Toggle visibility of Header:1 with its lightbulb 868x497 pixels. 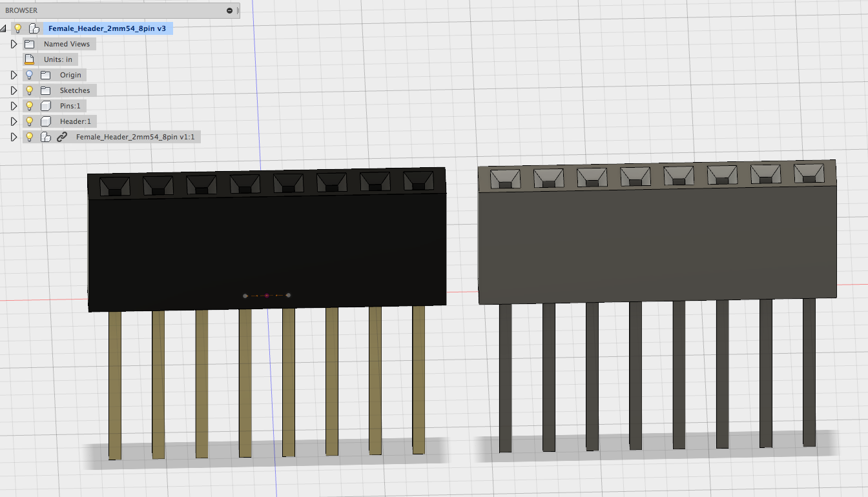29,121
